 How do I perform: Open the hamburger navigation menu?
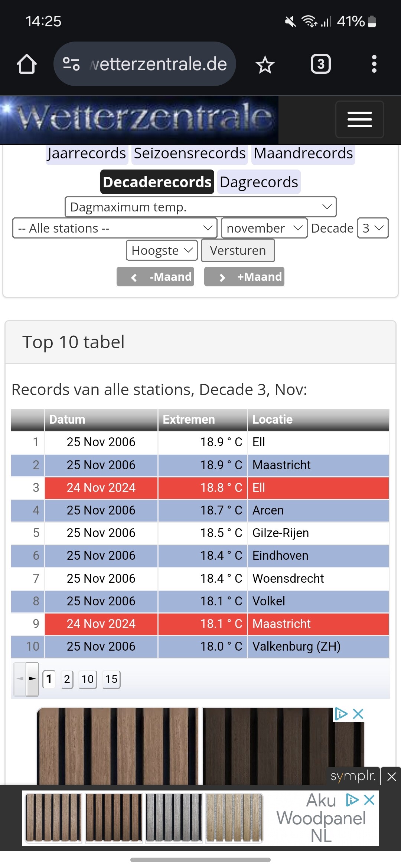point(359,119)
